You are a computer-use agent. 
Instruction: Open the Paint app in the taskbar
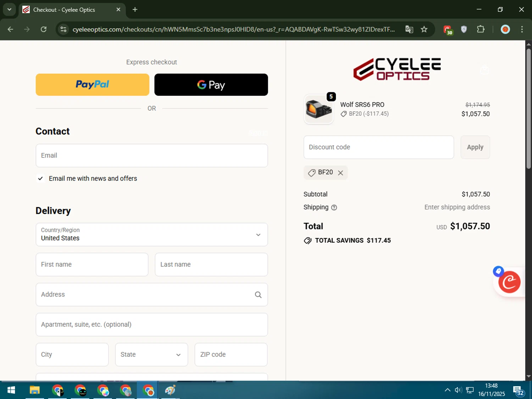coord(170,390)
